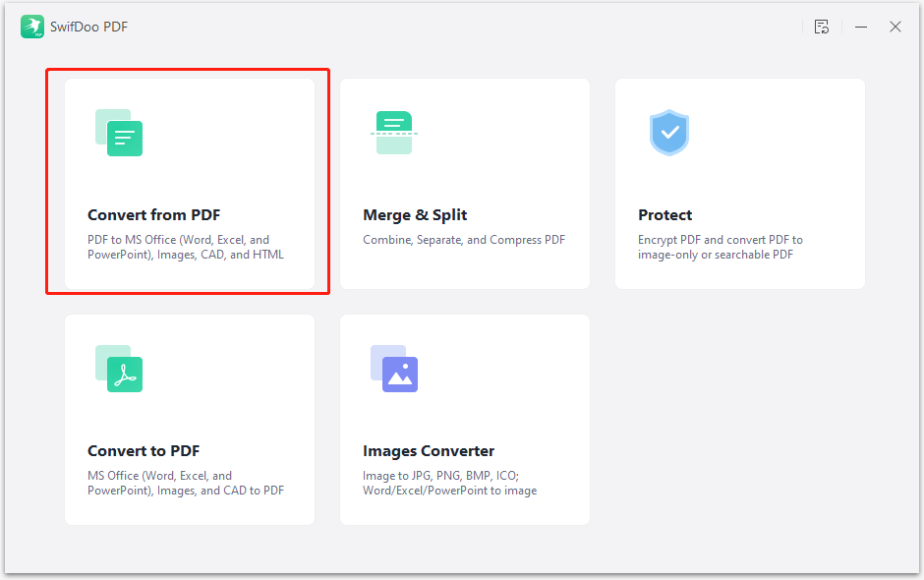924x580 pixels.
Task: Click the Convert to PDF icon with PDF badge
Action: [119, 371]
